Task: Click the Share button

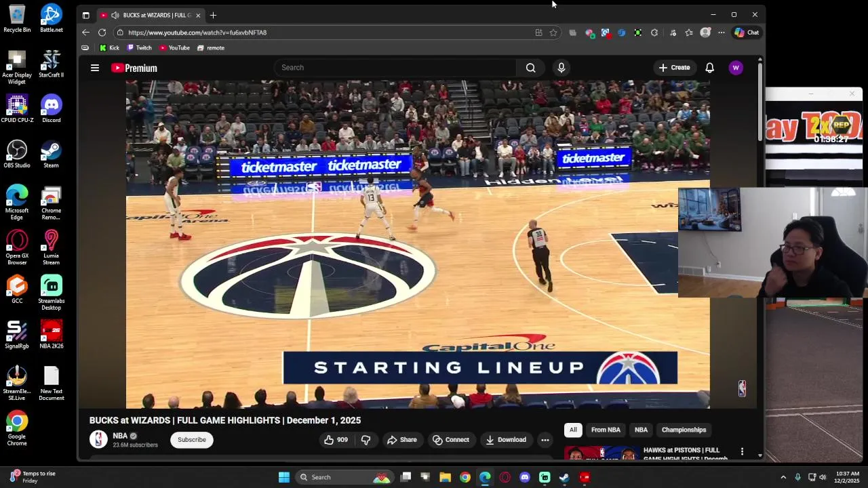Action: (402, 440)
